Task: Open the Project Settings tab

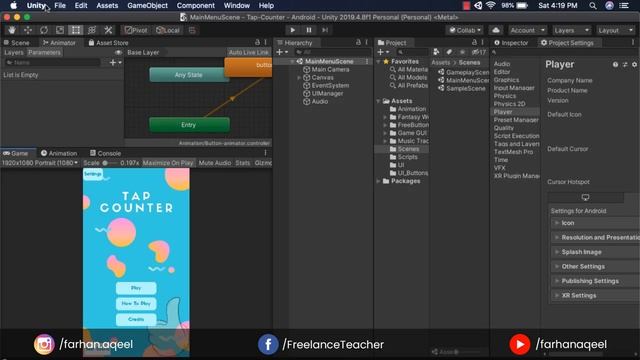Action: (x=567, y=43)
